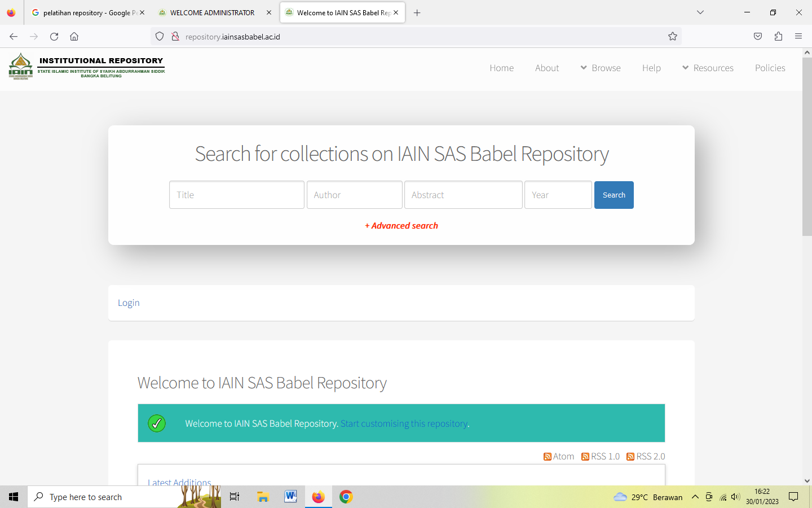Open Firefox from the taskbar

click(319, 497)
